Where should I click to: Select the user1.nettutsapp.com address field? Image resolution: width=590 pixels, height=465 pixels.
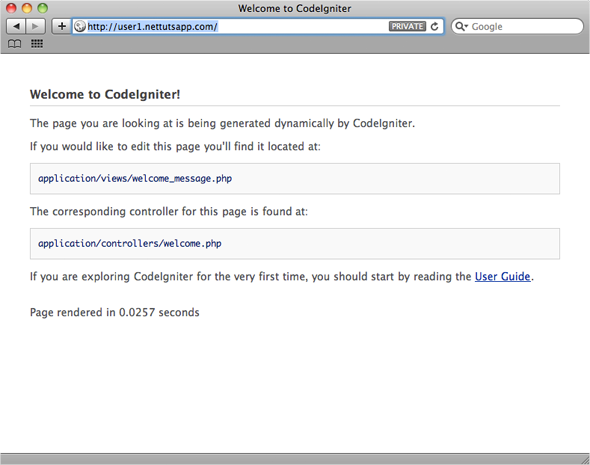click(258, 26)
